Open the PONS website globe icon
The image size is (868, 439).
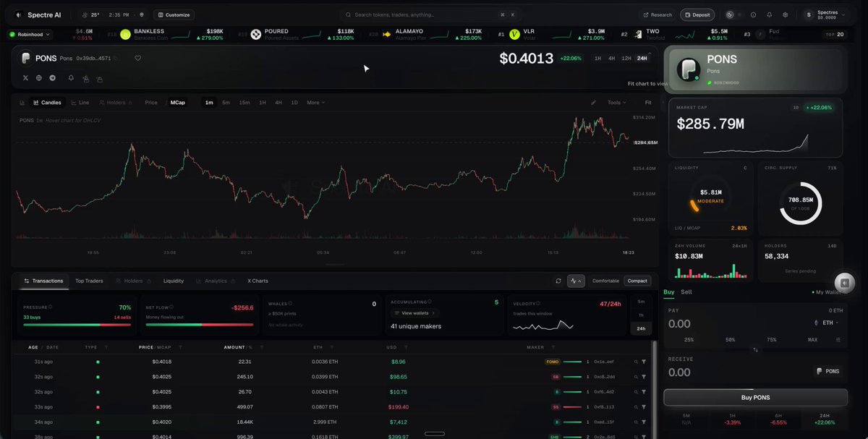click(x=38, y=78)
